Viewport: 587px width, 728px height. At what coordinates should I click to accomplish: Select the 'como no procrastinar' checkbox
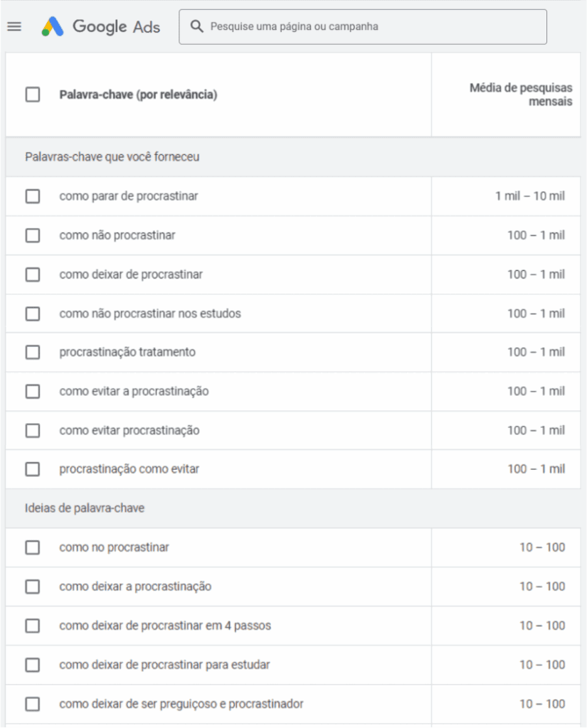coord(33,547)
